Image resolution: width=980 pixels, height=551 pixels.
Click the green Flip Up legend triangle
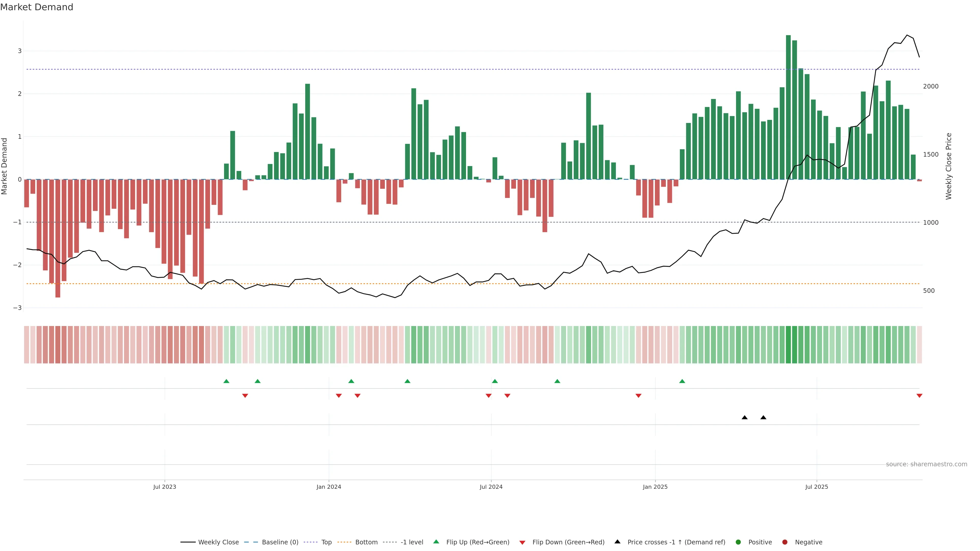click(x=436, y=542)
